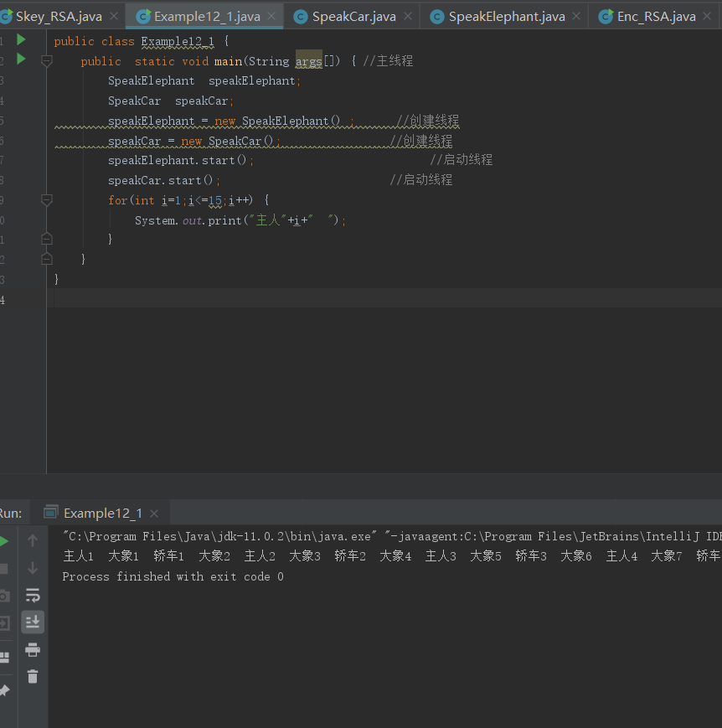Close the Enc_RSA.java tab
Viewport: 722px width, 728px height.
pos(707,16)
